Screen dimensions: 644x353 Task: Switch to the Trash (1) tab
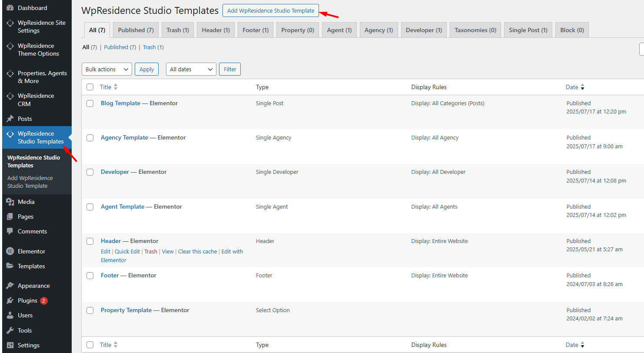[x=178, y=30]
